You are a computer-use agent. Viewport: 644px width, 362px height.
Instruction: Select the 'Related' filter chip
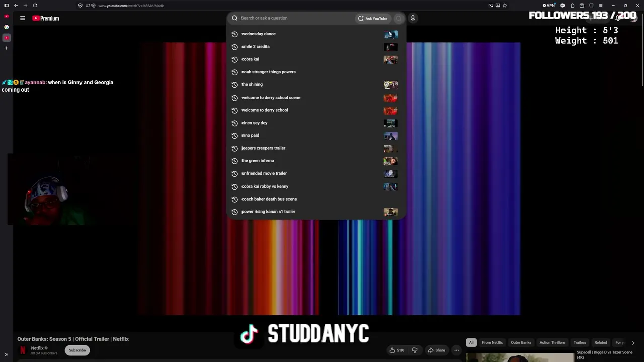(x=601, y=343)
